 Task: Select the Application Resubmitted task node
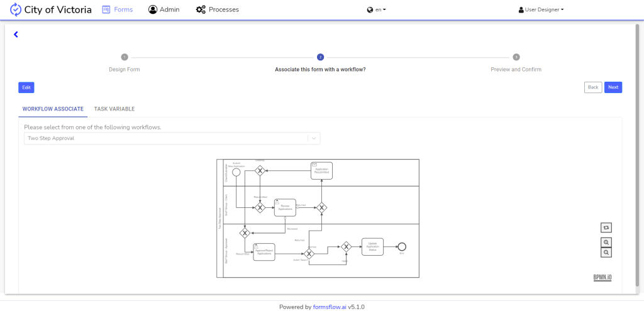pyautogui.click(x=321, y=170)
